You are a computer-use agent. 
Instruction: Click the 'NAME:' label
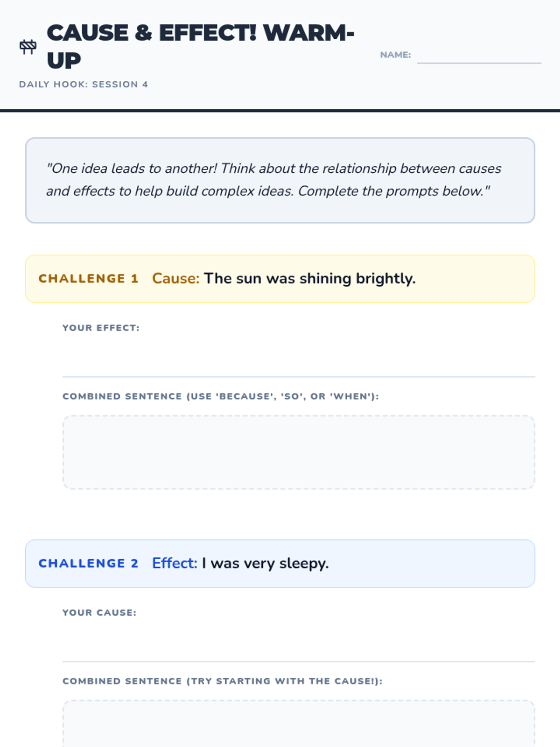[x=395, y=55]
